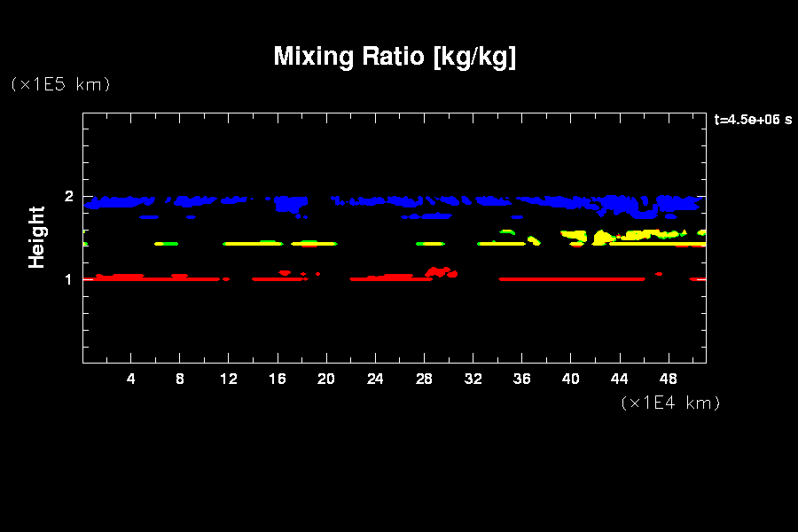Click the "Height" y-axis label
Screen dimensions: 798x532
(x=37, y=237)
